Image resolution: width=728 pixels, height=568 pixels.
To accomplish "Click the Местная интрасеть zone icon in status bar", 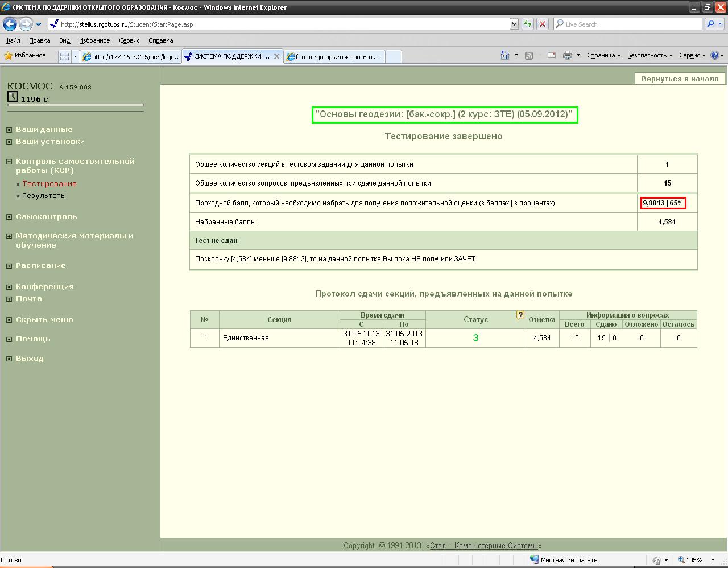I will 535,559.
